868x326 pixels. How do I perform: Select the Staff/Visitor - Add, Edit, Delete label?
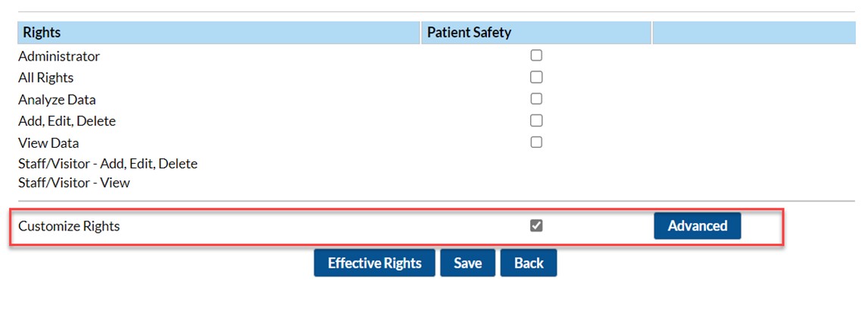[108, 164]
